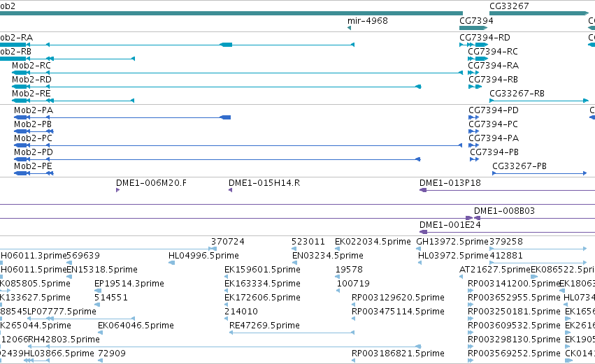Viewport: 595px width, 364px height.
Task: Open EST GH13972.5prime
Action: (452, 242)
